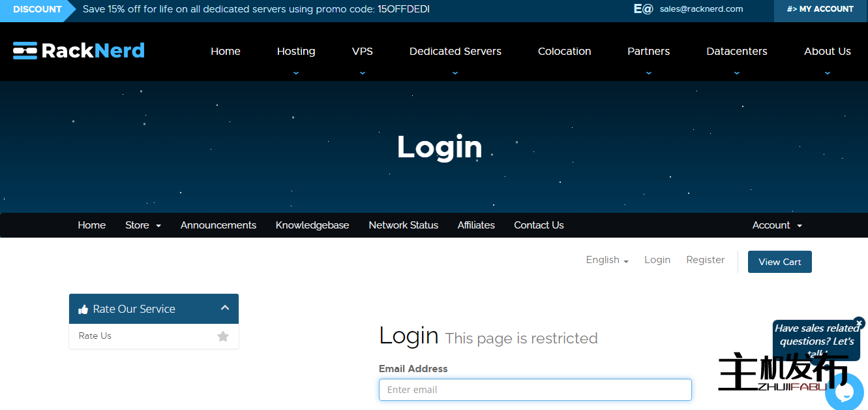Image resolution: width=868 pixels, height=410 pixels.
Task: Open the English language selector
Action: point(606,260)
